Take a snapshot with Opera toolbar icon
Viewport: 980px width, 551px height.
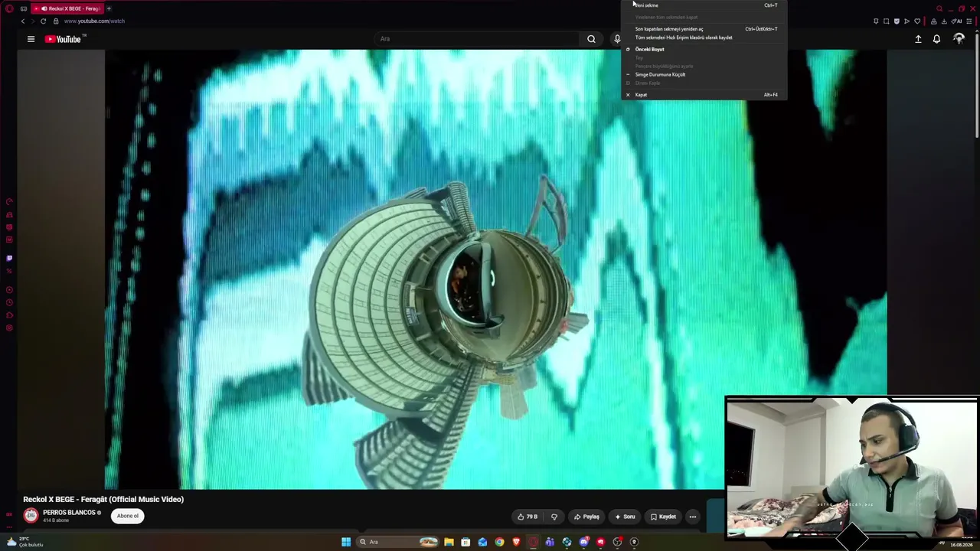(887, 21)
